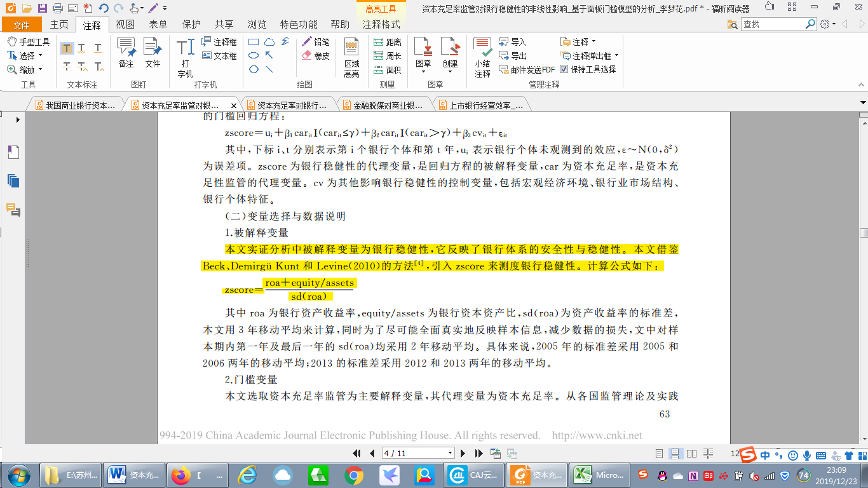Switch to continuous page view in status bar
Screen dimensions: 868x488
point(675,454)
